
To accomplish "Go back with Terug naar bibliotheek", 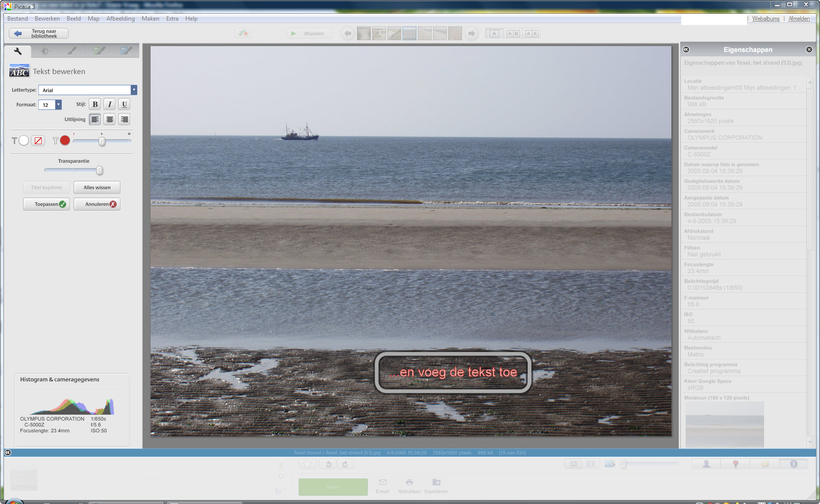I will coord(39,33).
